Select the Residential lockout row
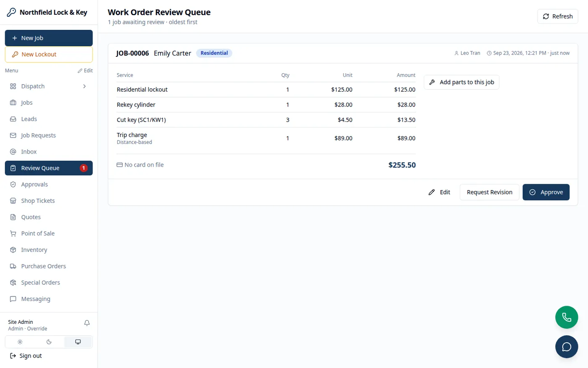This screenshot has width=588, height=368. (x=266, y=90)
